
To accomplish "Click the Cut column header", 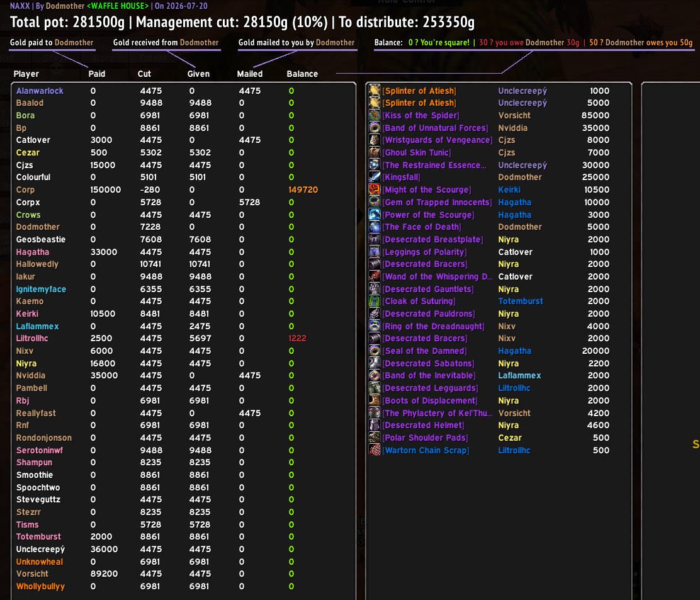I will point(144,74).
